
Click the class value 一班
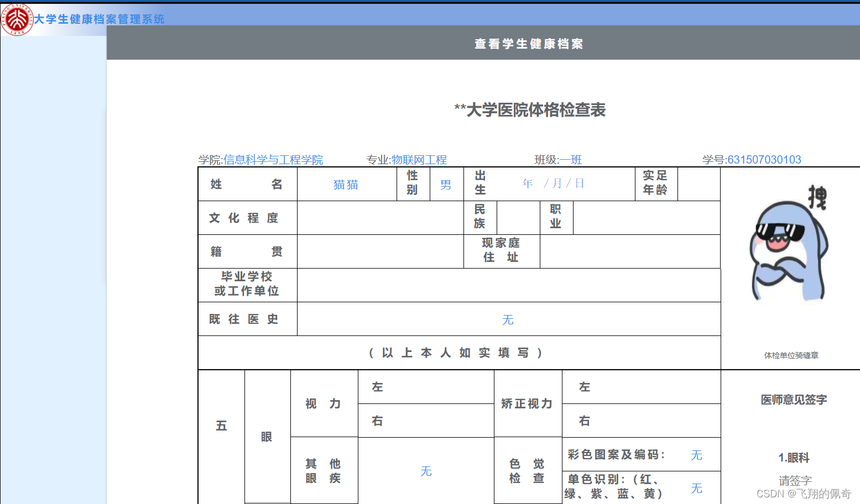[571, 160]
